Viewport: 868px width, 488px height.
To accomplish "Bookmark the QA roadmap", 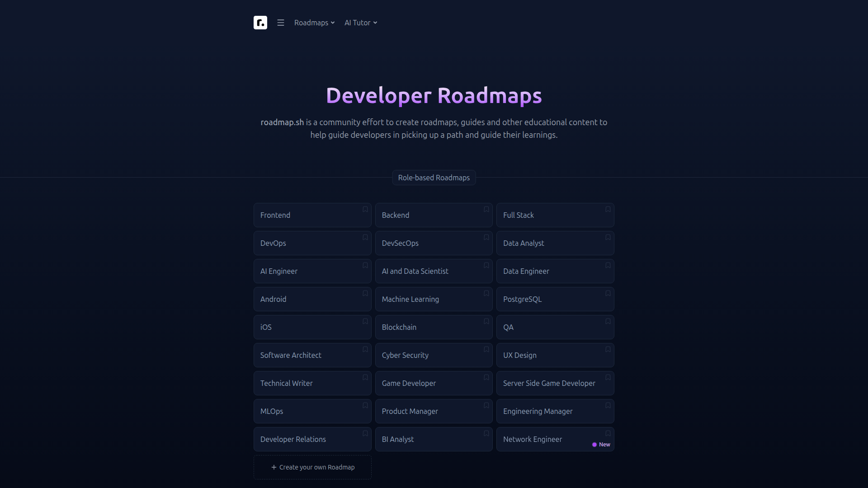I will 608,321.
